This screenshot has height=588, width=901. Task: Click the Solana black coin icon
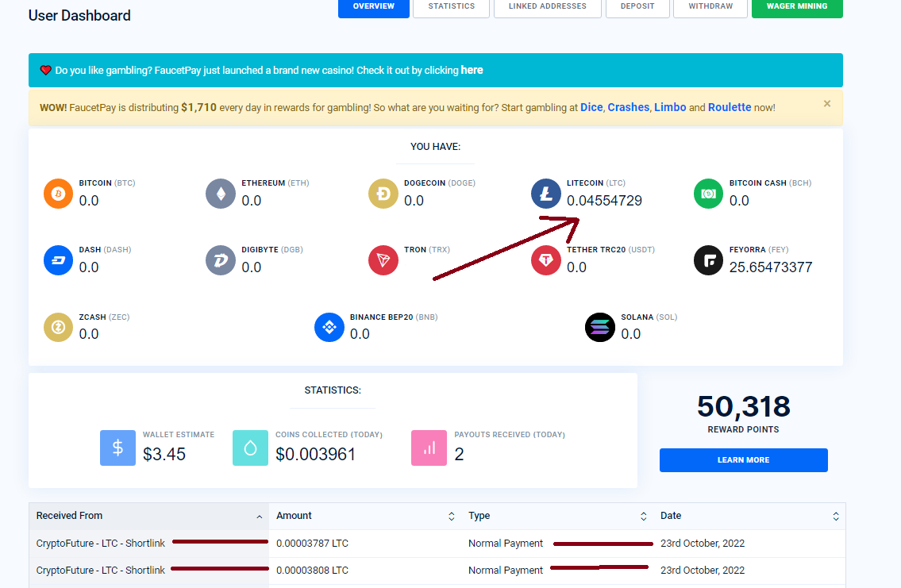(600, 327)
